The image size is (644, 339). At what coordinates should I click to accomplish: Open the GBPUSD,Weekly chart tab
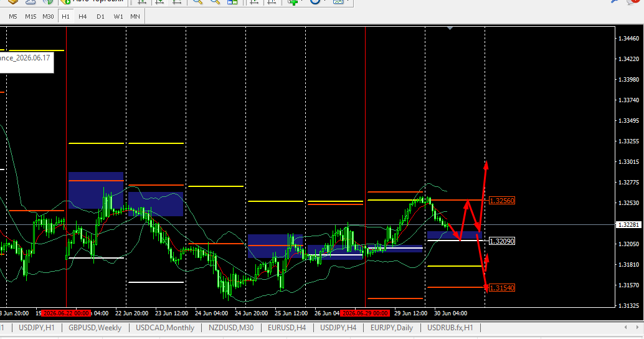95,328
